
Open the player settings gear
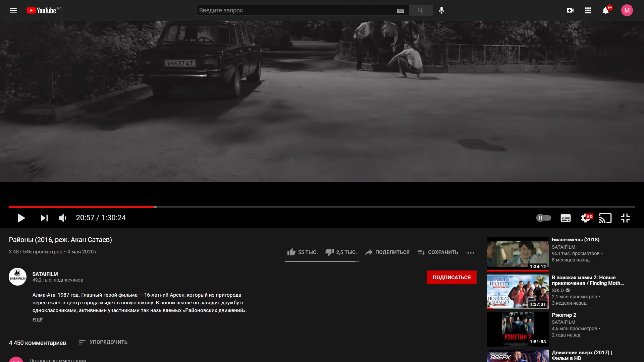click(586, 218)
